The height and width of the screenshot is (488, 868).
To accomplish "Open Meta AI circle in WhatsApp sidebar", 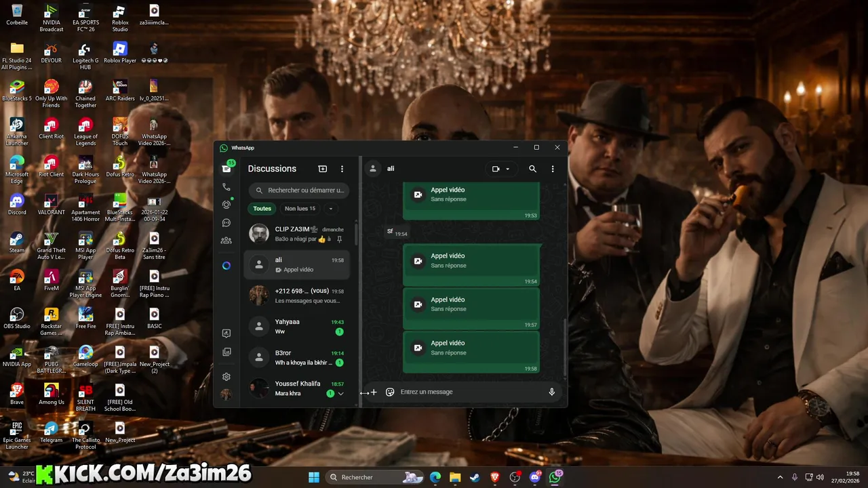I will 226,266.
